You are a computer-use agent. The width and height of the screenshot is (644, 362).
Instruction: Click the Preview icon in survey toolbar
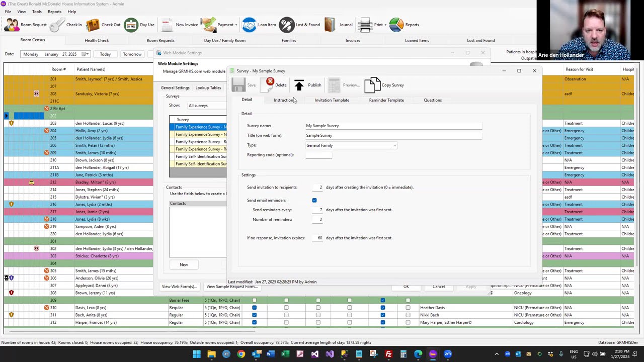[x=334, y=85]
